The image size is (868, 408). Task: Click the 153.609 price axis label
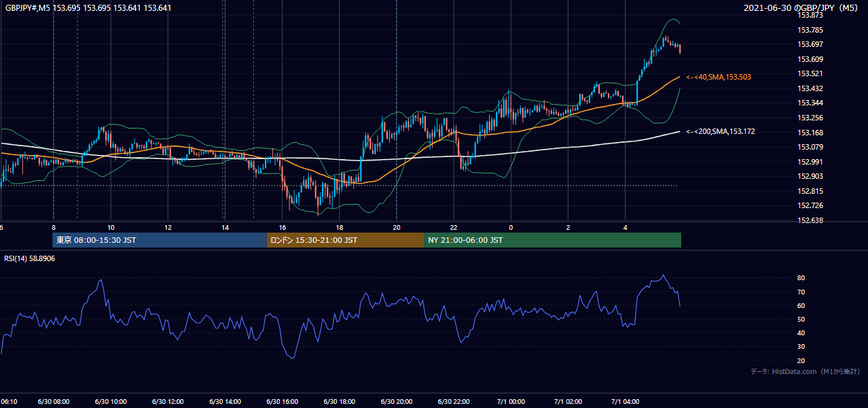[810, 59]
